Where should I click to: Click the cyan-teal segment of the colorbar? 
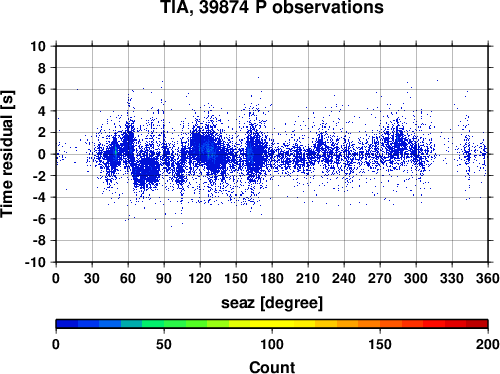coord(132,324)
